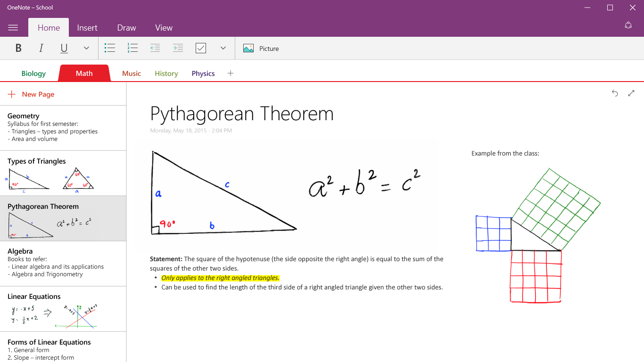
Task: Insert a numbered list
Action: [132, 48]
